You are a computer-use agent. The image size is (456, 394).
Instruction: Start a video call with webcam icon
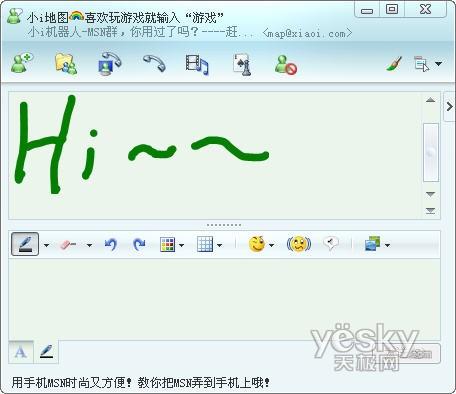coord(110,63)
